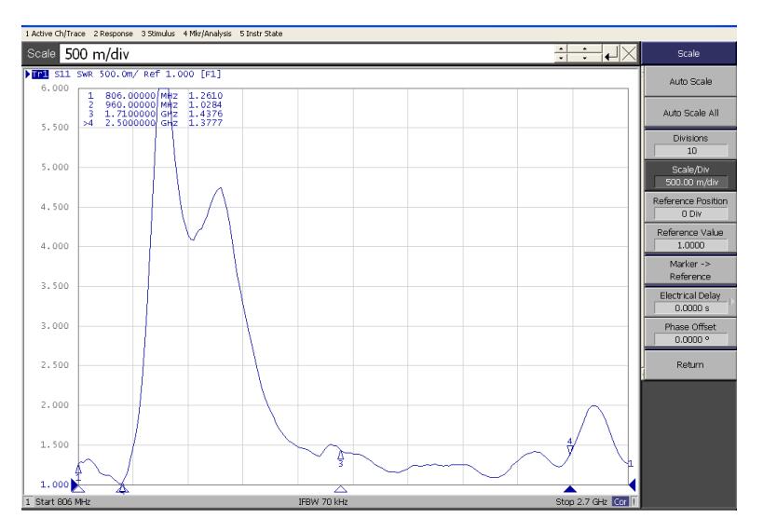Click marker 1 triangle on the trace
The image size is (777, 532).
pyautogui.click(x=78, y=468)
